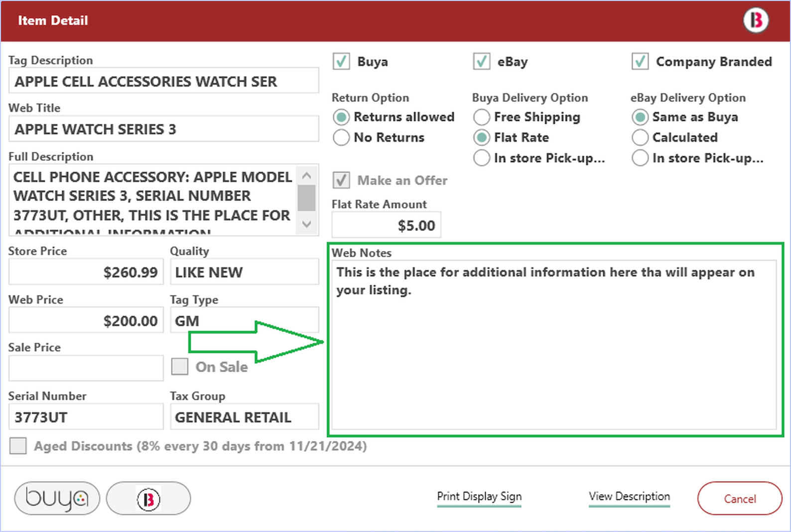Click the Bravo B logo pill button
The width and height of the screenshot is (791, 532).
click(148, 498)
